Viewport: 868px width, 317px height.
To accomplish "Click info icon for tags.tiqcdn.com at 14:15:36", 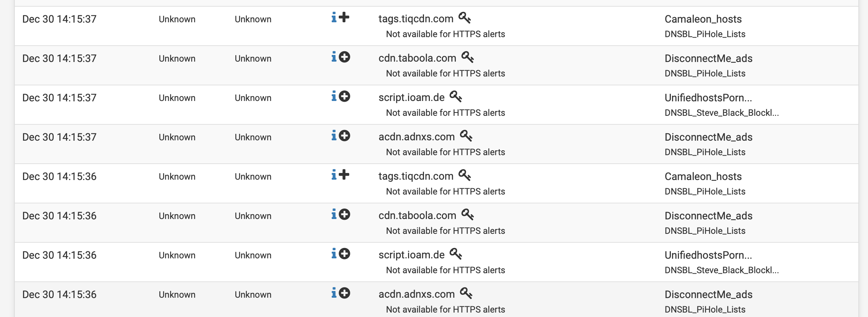I will (x=334, y=175).
